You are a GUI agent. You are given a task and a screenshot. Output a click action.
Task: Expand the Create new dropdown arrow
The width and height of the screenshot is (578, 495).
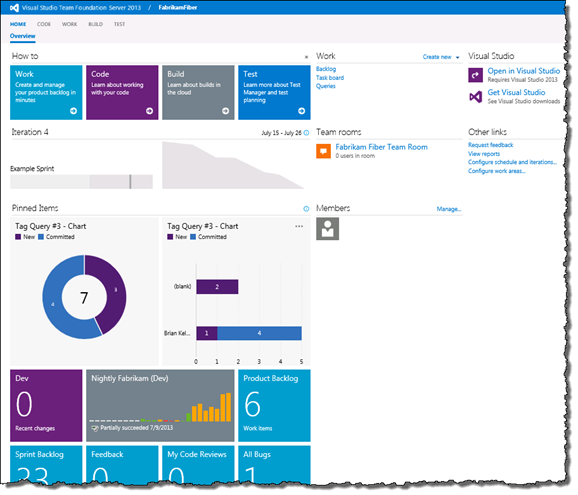[x=457, y=57]
